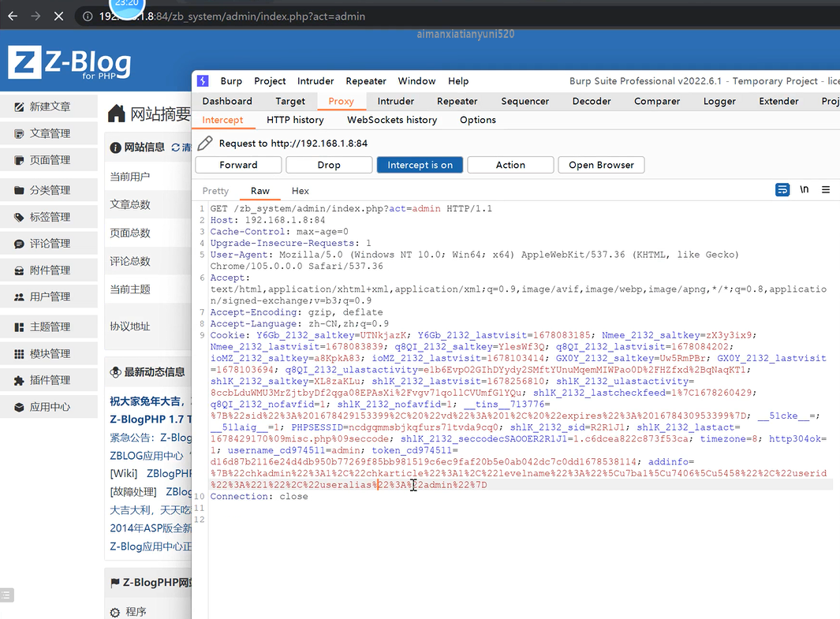Open the Repeater menu in Burp menu bar

coord(366,81)
